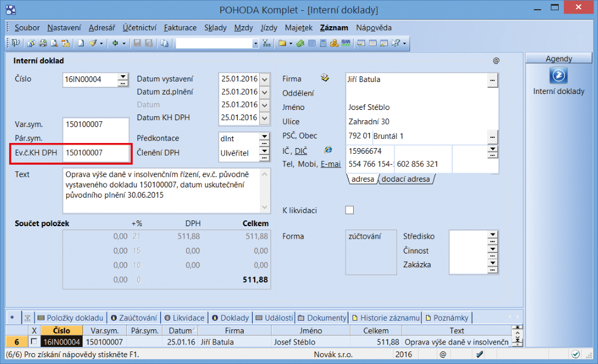
Task: Click the toolbar search combo box
Action: [218, 43]
